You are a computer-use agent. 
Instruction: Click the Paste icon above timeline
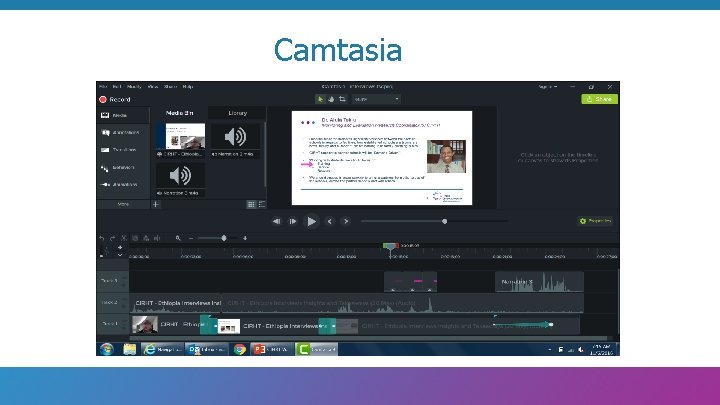(x=146, y=238)
